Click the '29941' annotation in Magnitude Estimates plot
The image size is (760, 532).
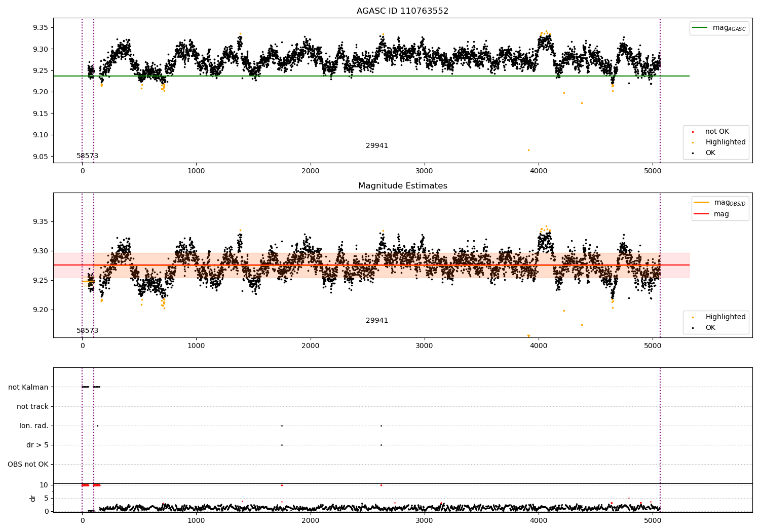pyautogui.click(x=377, y=321)
